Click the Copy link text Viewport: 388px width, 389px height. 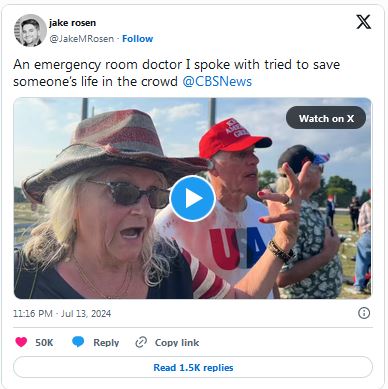pos(177,343)
